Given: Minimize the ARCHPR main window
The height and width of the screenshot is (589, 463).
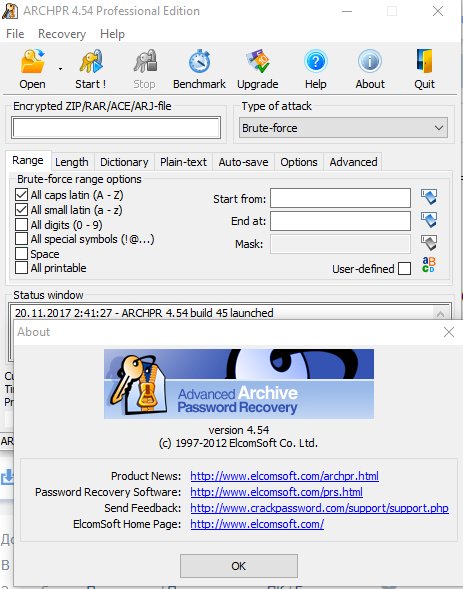Looking at the screenshot, I should point(347,11).
